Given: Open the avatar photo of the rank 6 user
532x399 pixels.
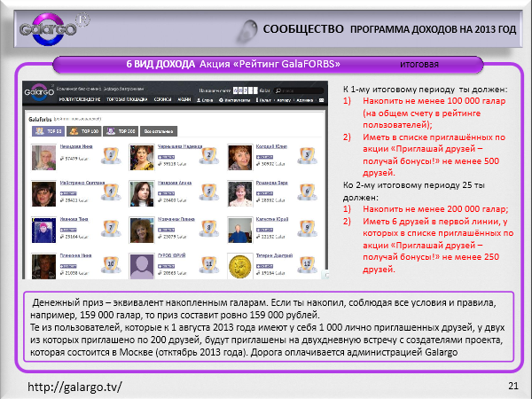Looking at the screenshot, I should pos(240,193).
